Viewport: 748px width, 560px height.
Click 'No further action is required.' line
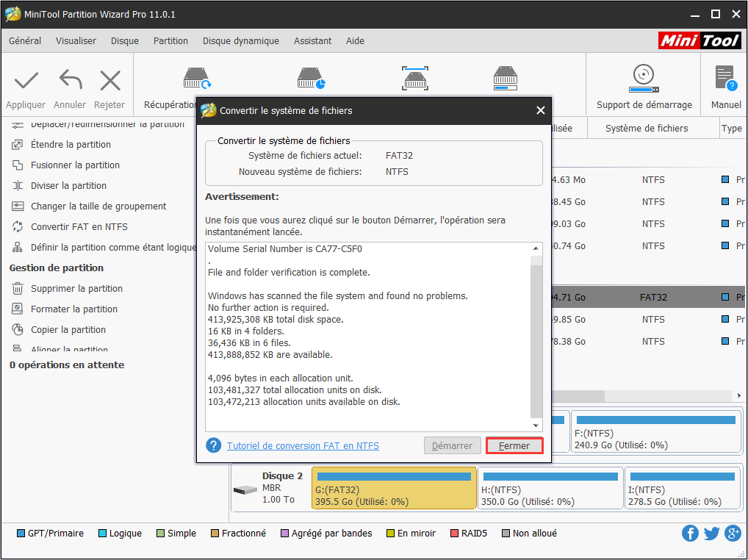[x=268, y=308]
